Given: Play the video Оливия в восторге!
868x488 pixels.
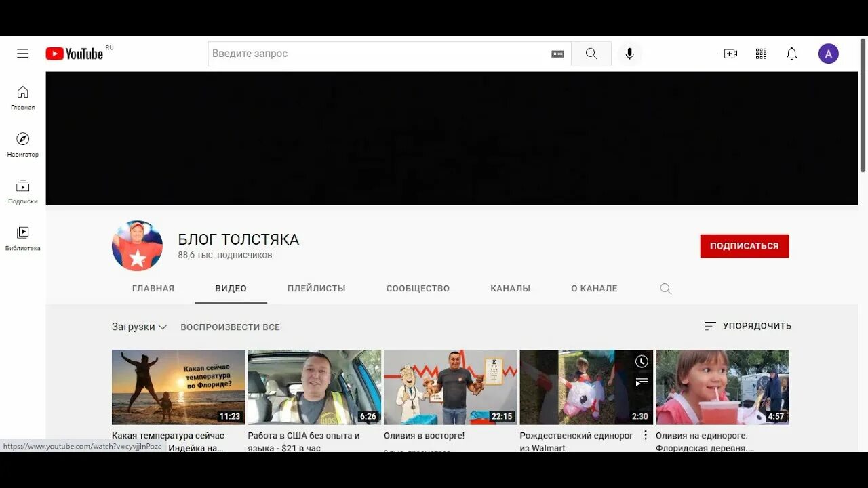Looking at the screenshot, I should (450, 386).
